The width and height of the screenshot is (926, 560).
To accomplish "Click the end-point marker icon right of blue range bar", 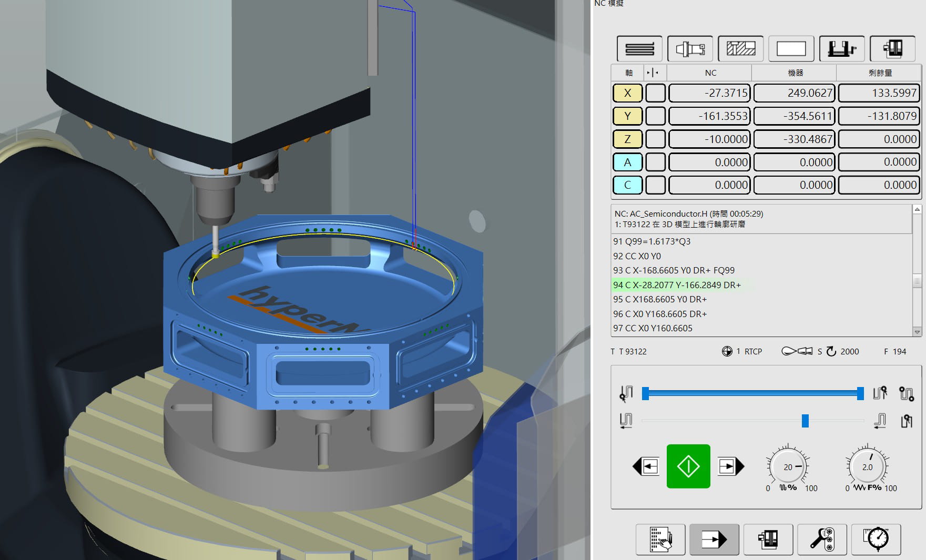I will [880, 393].
